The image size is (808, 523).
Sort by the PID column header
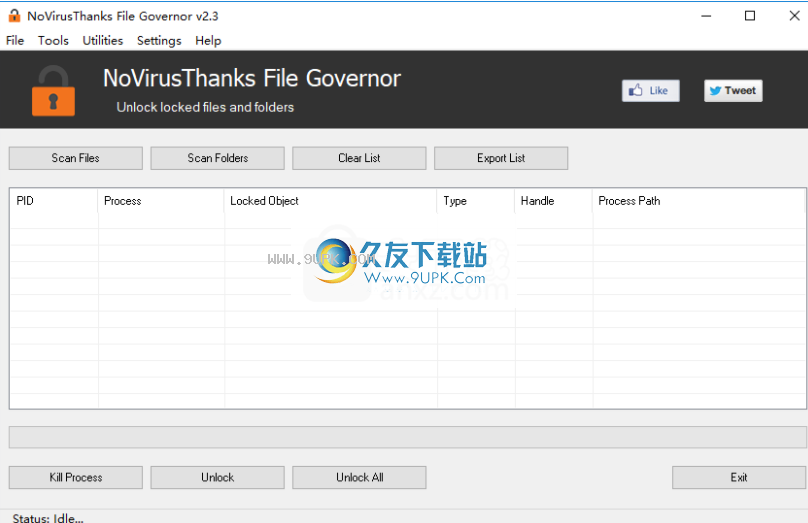[54, 201]
